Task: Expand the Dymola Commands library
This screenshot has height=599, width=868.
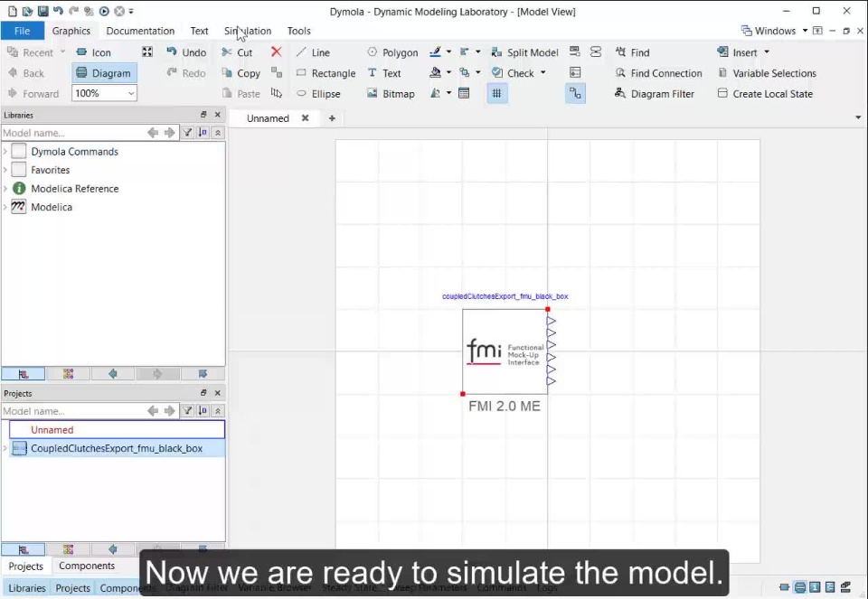Action: 5,152
